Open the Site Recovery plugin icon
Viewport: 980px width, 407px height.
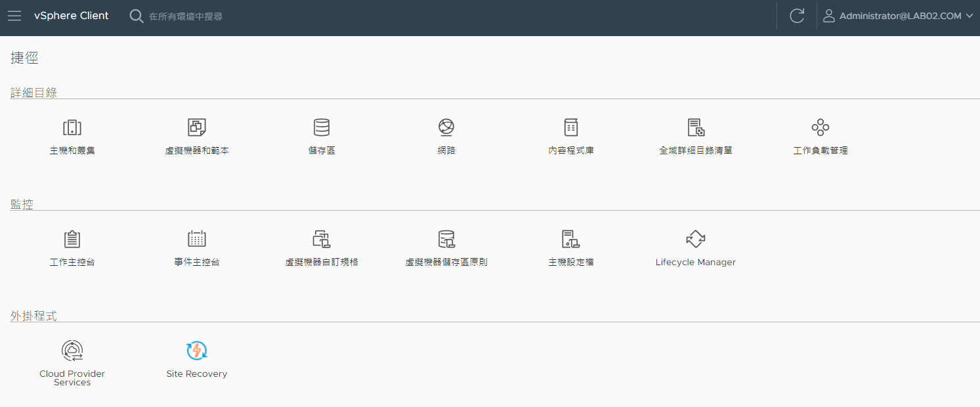[x=197, y=351]
